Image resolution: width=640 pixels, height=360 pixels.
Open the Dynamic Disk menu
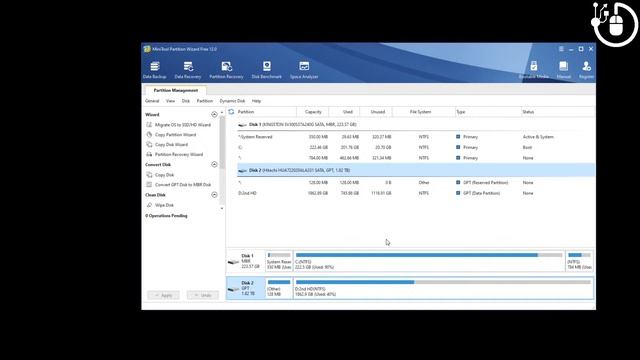point(232,101)
